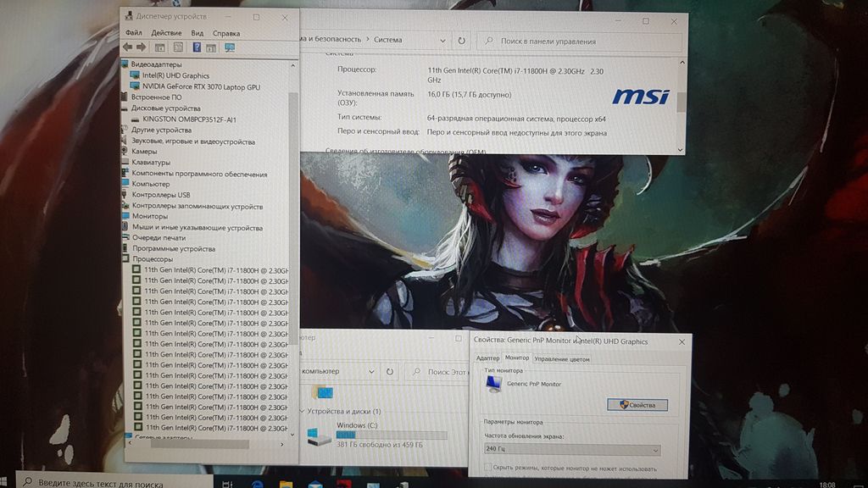Click the NVIDIA GeForce RTX 3070 adapter icon
The width and height of the screenshot is (868, 488).
point(135,86)
